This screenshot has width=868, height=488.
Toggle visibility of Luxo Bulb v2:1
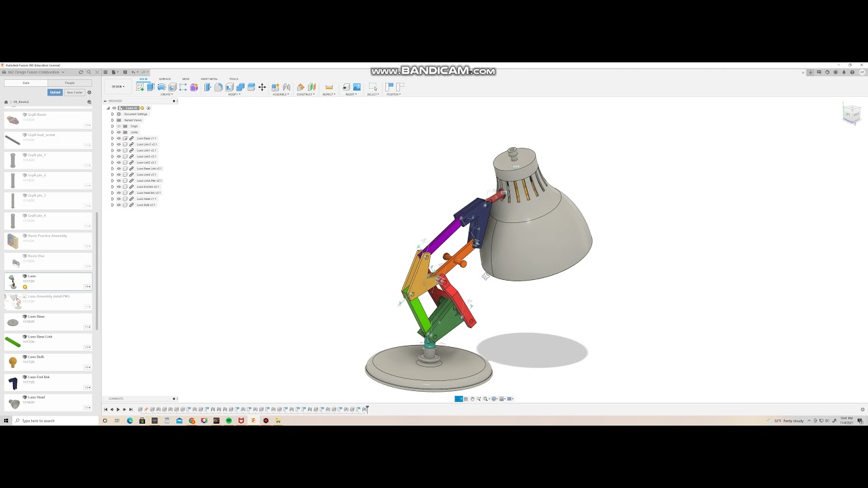(x=119, y=205)
